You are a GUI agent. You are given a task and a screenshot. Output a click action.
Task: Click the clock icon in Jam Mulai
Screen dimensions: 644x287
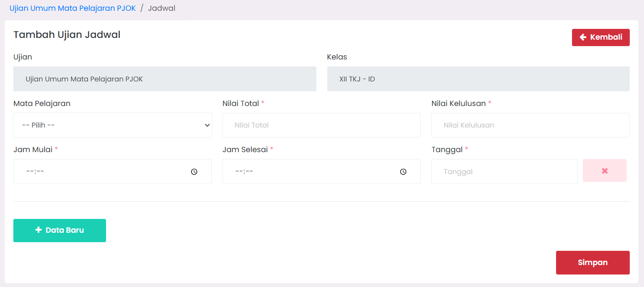tap(194, 172)
